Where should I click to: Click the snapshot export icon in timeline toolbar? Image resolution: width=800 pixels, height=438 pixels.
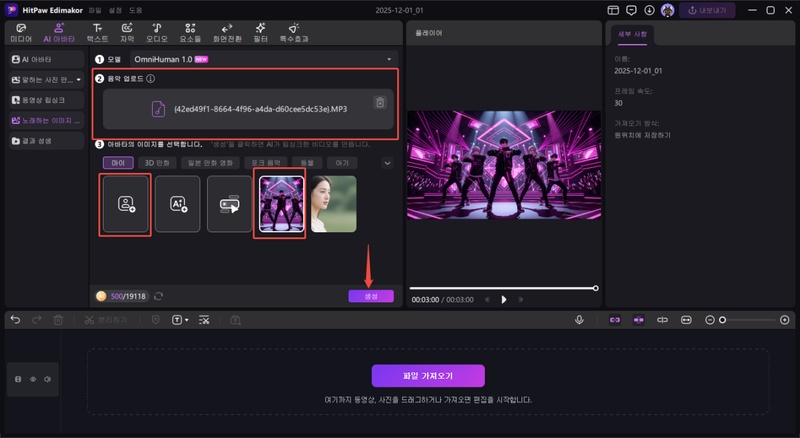(235, 320)
